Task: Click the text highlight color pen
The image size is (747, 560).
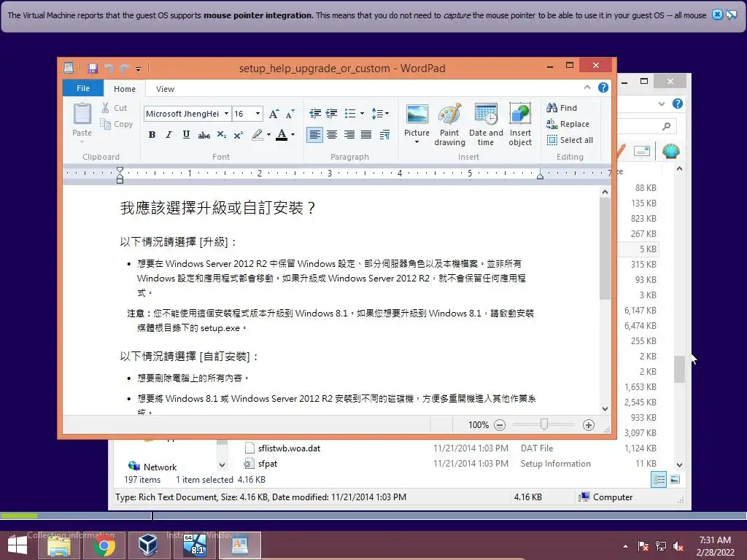Action: point(258,135)
